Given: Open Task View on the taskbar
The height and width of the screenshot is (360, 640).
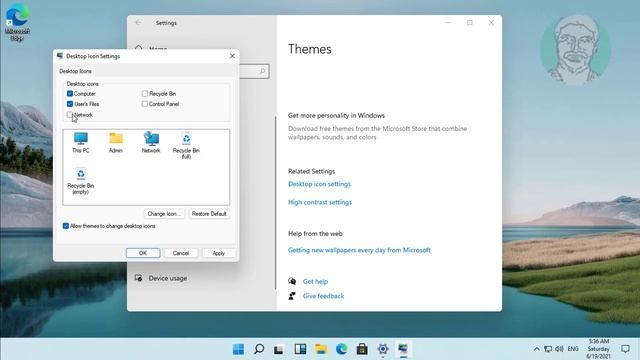Looking at the screenshot, I should (279, 349).
